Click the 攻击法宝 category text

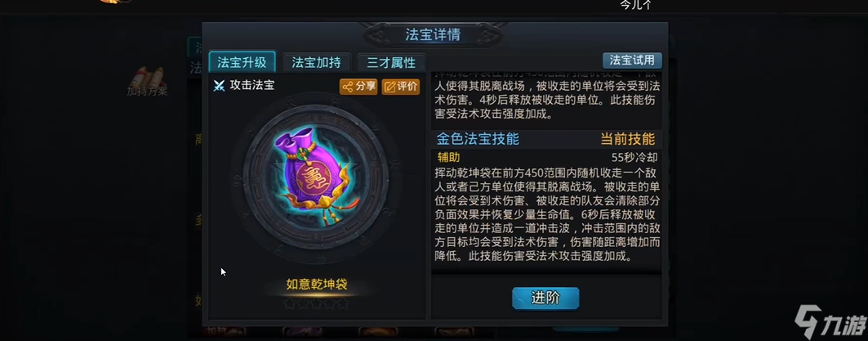251,85
